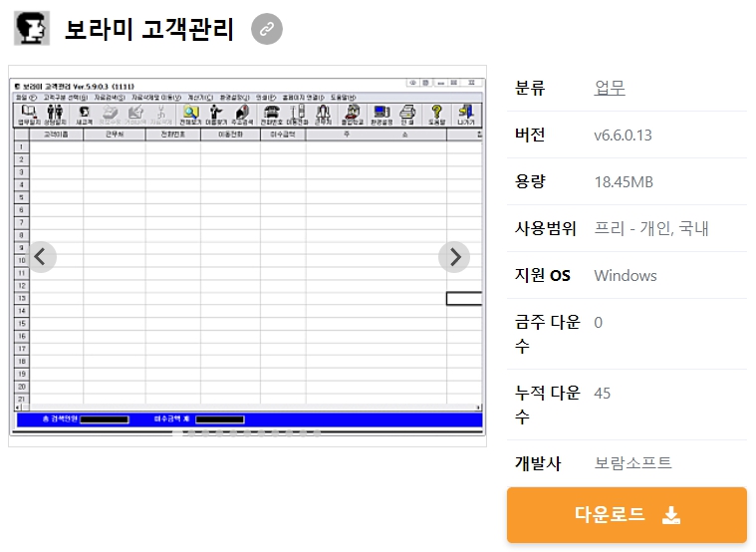Click the mobile phone 이동전화 icon in the preview
Image resolution: width=756 pixels, height=552 pixels.
click(297, 115)
